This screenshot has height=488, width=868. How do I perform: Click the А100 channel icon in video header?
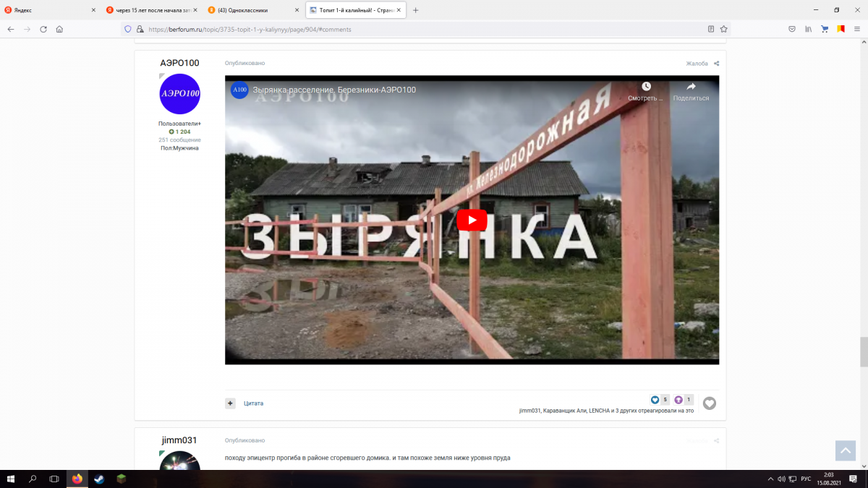[x=239, y=90]
